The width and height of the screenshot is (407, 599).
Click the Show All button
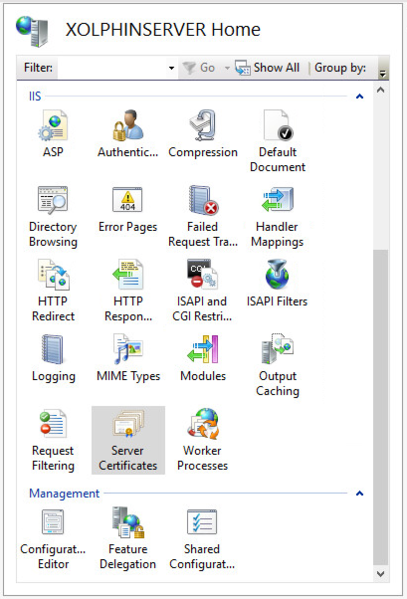267,68
